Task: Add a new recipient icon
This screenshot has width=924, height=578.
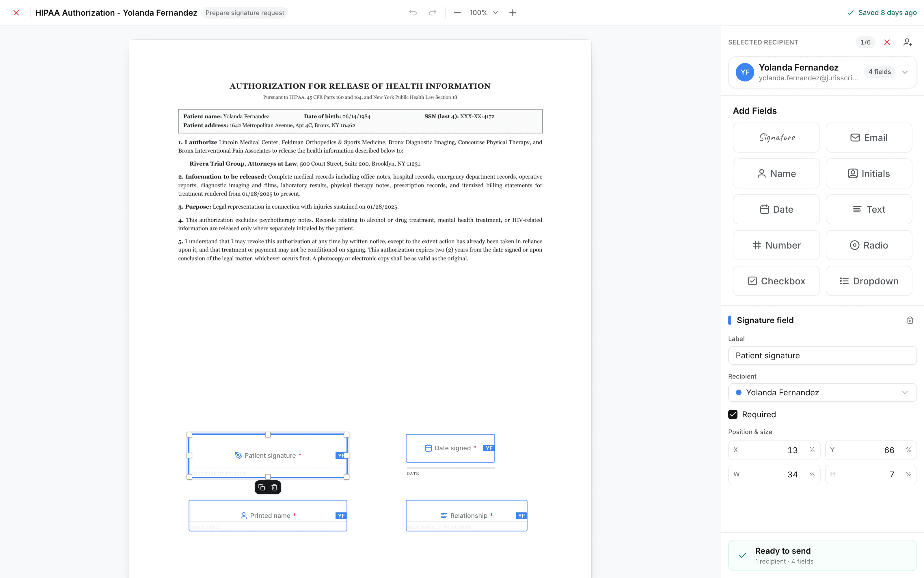Action: [908, 42]
